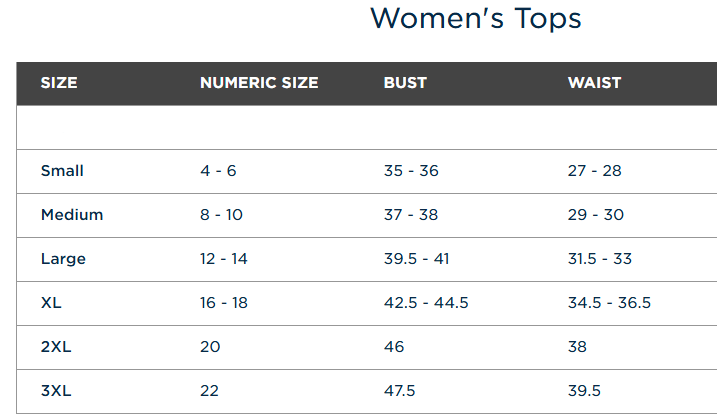Click the WAIST column header

(x=594, y=83)
